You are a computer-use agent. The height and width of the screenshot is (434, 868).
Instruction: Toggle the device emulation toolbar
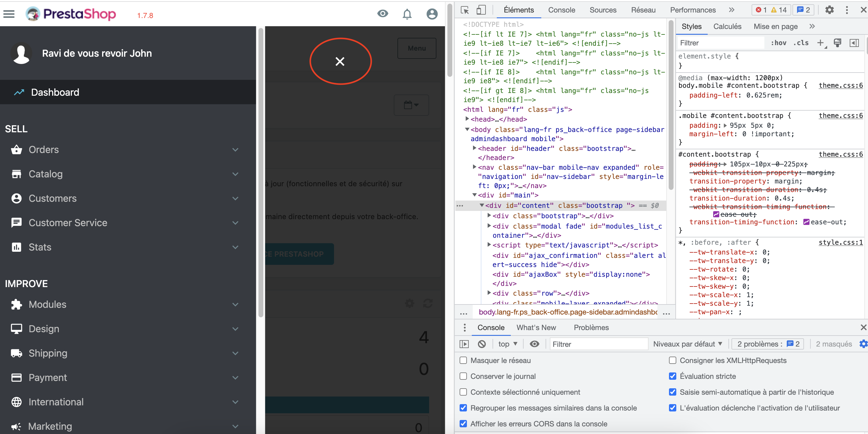point(481,10)
